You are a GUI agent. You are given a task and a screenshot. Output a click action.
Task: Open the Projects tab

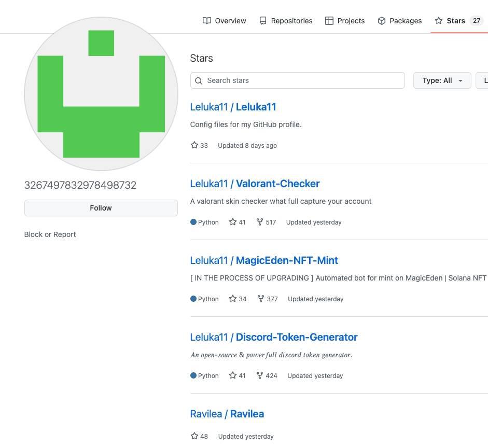tap(344, 21)
